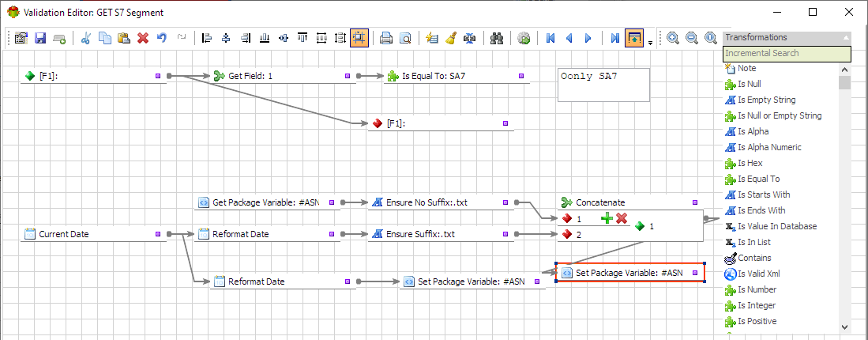Image resolution: width=868 pixels, height=340 pixels.
Task: Select Note in the Transformations list
Action: tap(746, 68)
